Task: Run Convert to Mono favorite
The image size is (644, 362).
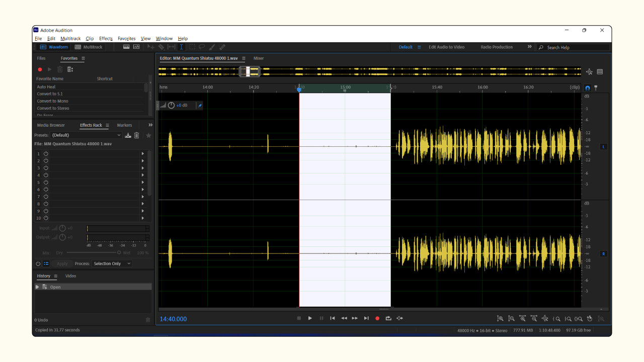Action: [x=52, y=101]
